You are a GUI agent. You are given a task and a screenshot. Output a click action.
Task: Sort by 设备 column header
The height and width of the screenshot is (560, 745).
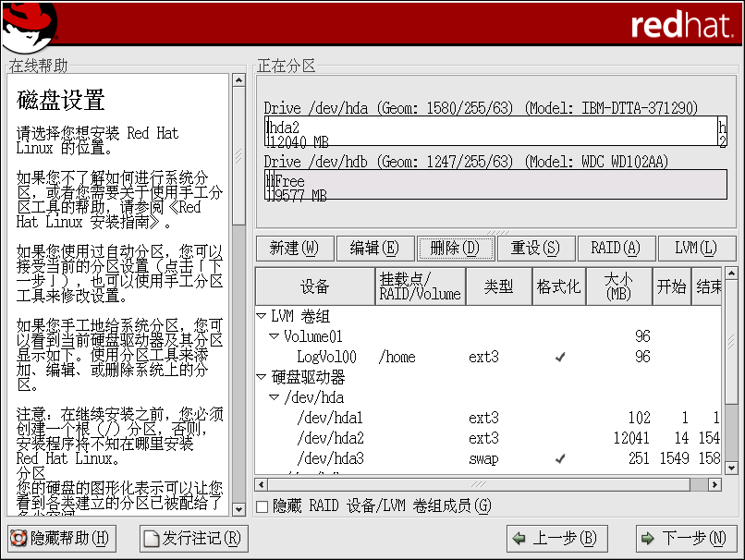(315, 286)
